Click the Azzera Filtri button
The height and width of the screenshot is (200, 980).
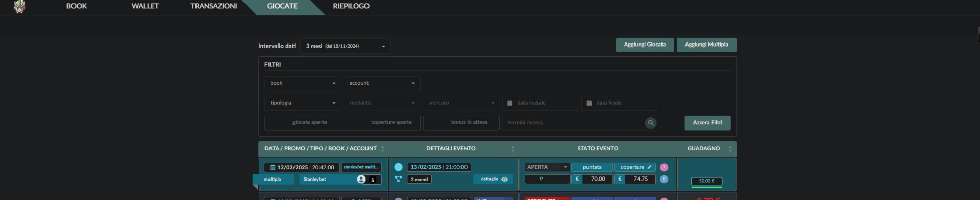pos(707,123)
